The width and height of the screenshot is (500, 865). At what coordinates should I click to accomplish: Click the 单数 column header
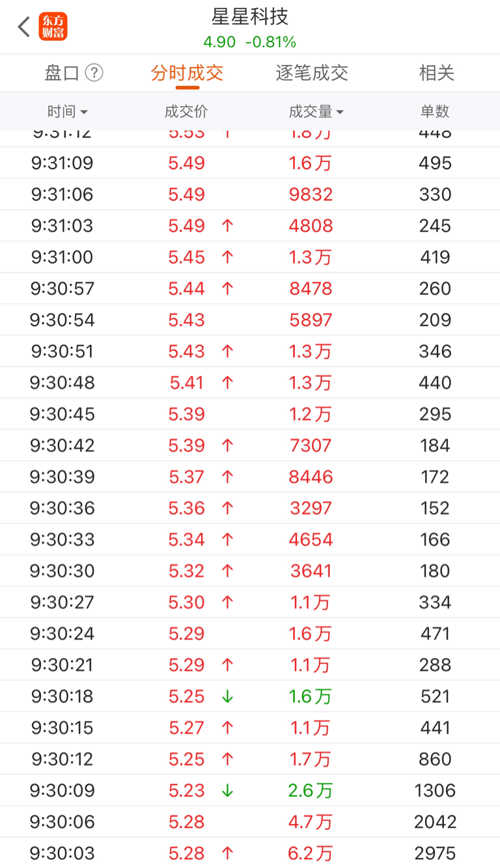coord(435,111)
